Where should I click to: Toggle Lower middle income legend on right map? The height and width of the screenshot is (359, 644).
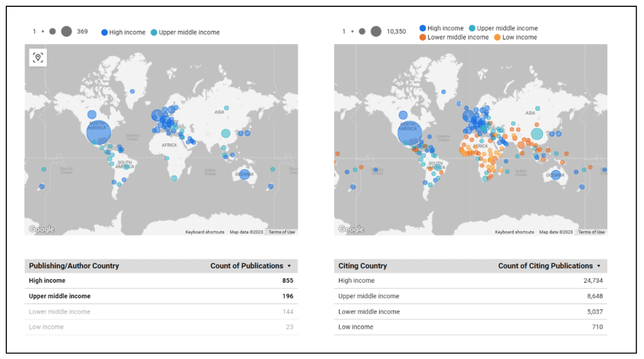[454, 37]
